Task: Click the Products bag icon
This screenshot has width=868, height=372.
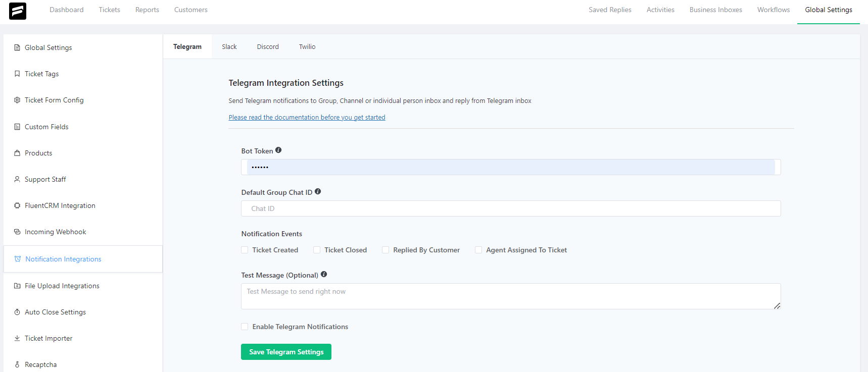Action: (x=17, y=153)
